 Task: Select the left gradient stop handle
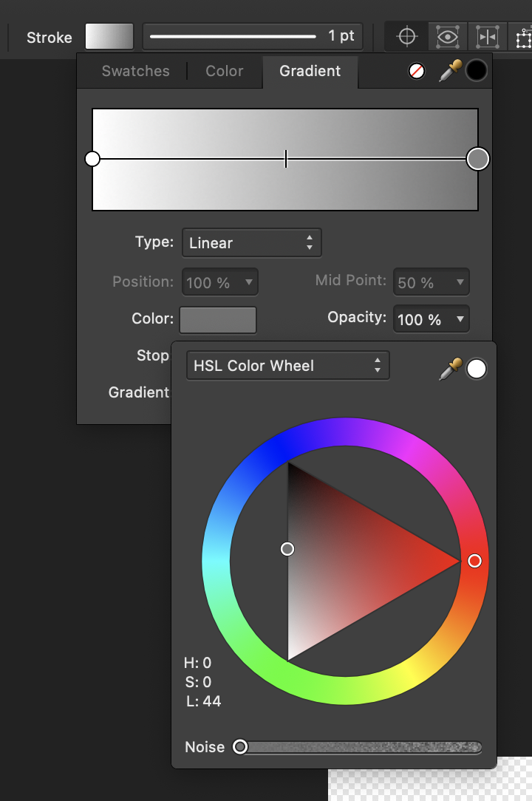click(x=92, y=158)
